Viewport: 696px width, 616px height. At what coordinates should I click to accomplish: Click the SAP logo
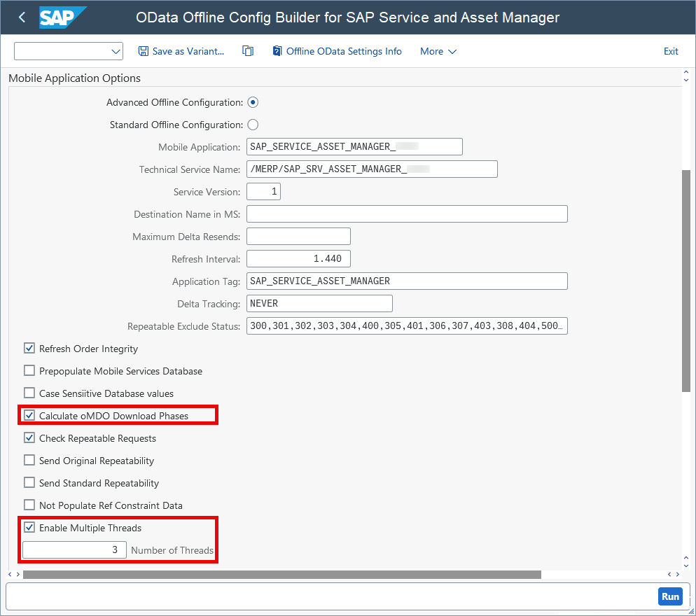[62, 17]
